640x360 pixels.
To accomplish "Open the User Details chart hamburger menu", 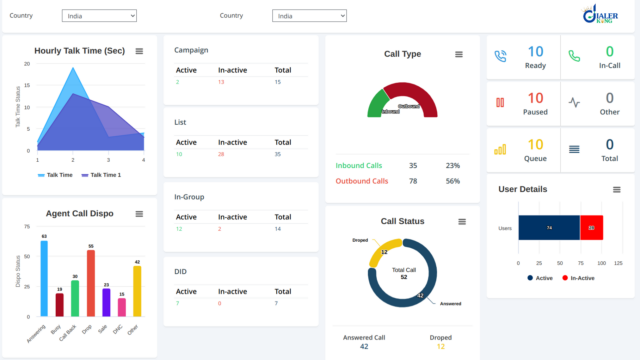I will 617,189.
